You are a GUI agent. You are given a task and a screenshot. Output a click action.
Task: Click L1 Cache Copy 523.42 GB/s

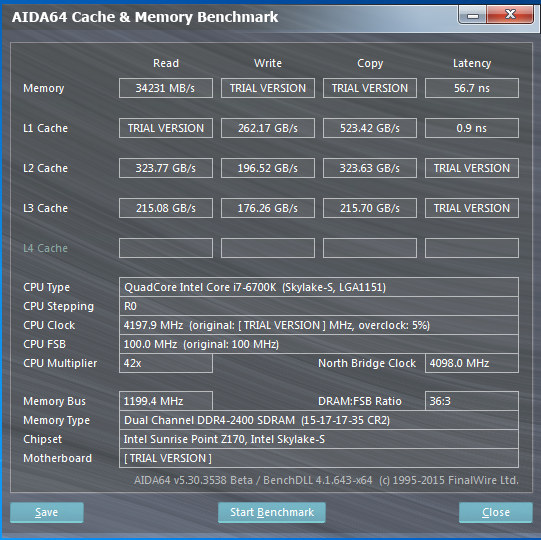click(370, 128)
